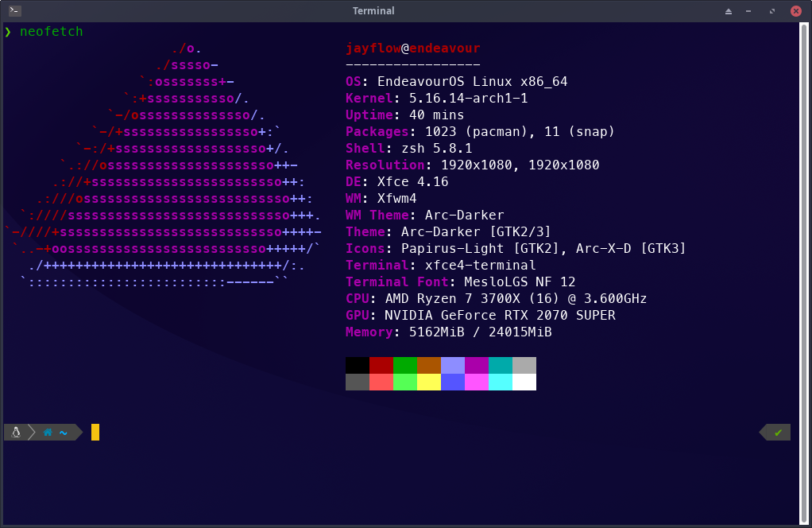812x528 pixels.
Task: Click the dark red color swatch
Action: click(381, 365)
